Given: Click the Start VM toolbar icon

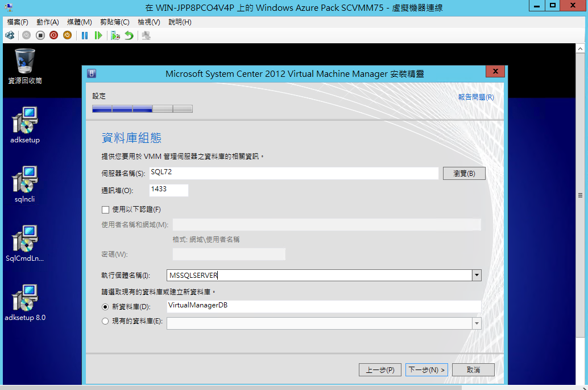Looking at the screenshot, I should (x=26, y=35).
